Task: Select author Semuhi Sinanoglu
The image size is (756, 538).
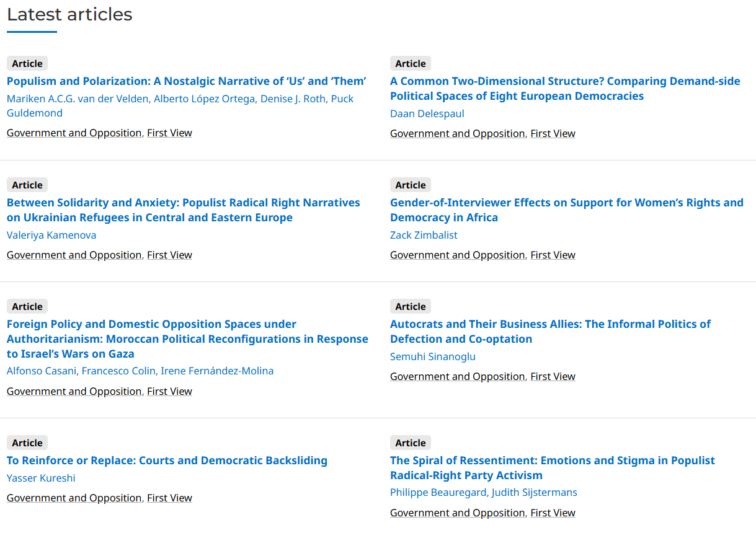Action: click(432, 356)
